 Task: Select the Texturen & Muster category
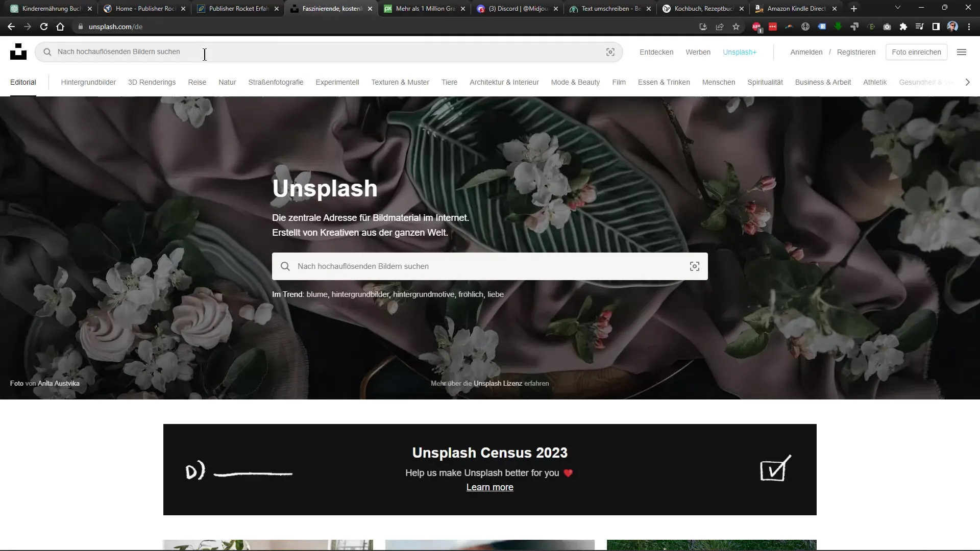pos(400,82)
